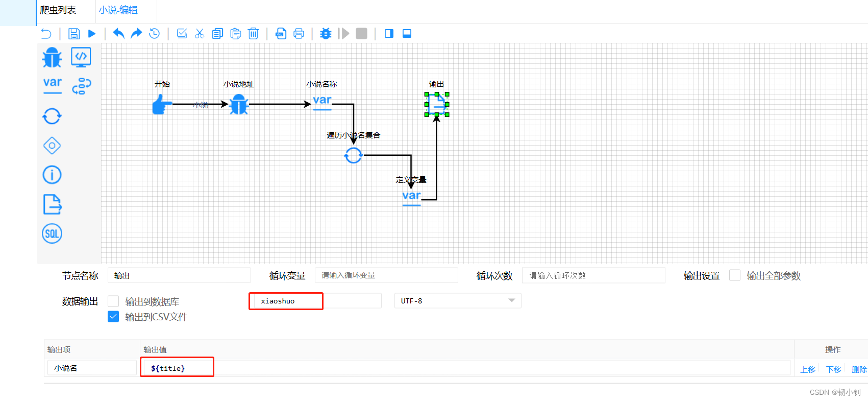Select the 输出 node on canvas

coord(437,104)
